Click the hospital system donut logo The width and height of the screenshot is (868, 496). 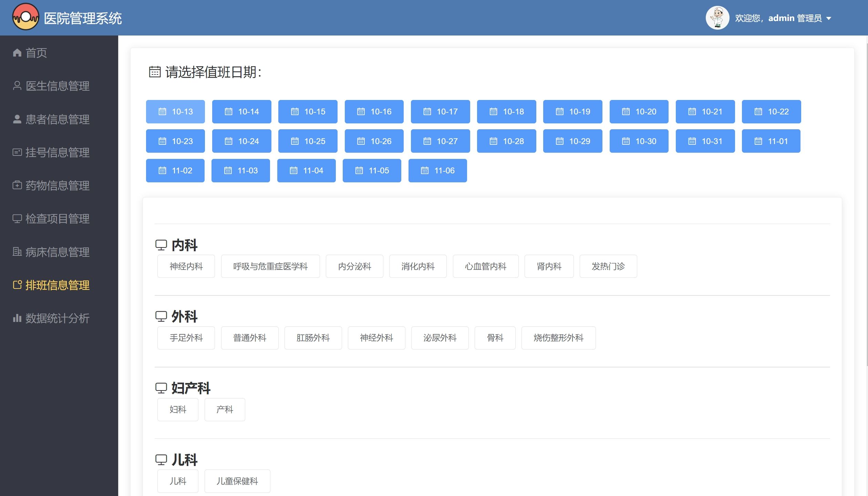click(25, 17)
